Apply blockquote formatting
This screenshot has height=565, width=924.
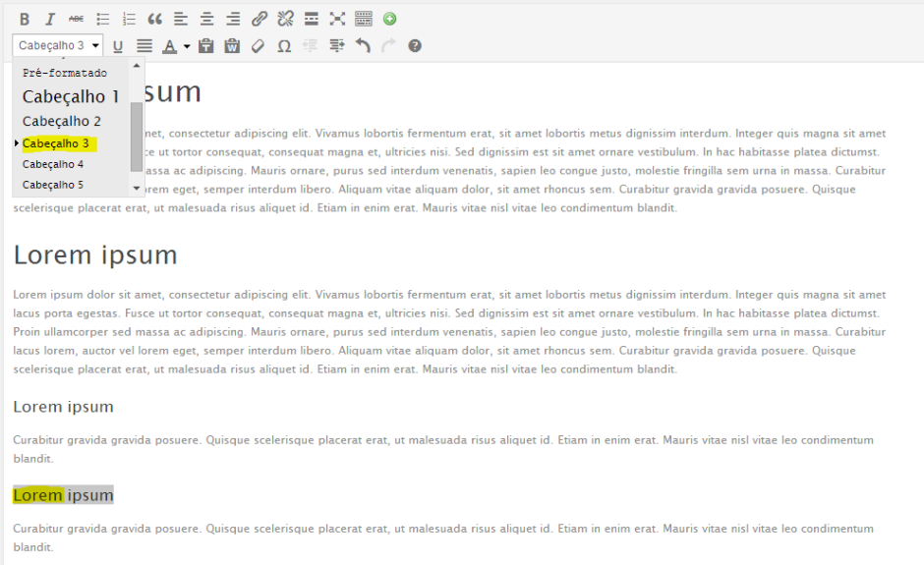(x=154, y=19)
